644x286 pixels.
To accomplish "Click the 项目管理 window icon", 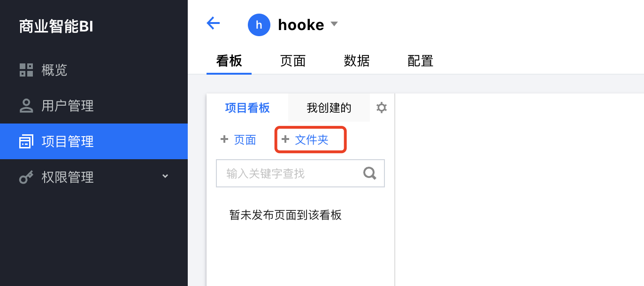I will coord(26,141).
